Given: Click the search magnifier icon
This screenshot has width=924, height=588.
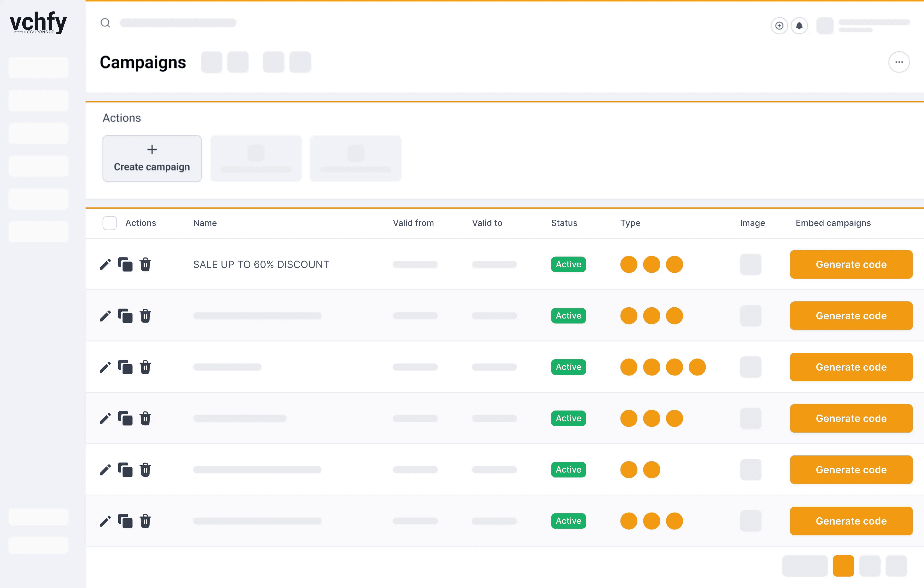Looking at the screenshot, I should tap(105, 23).
